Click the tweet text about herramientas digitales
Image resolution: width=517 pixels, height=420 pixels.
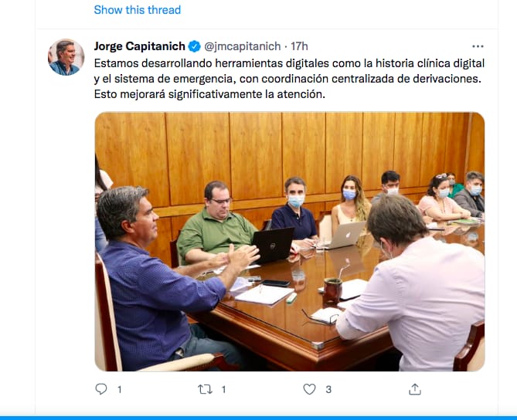289,79
